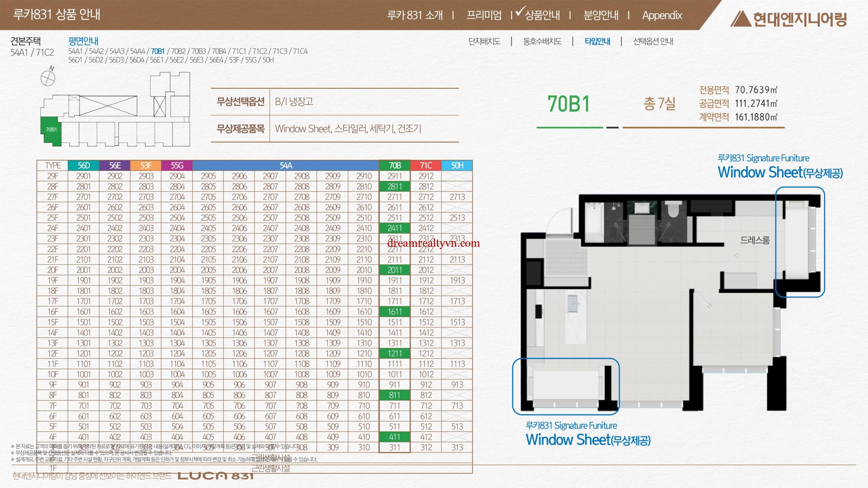Open the 56D1 floor plan link
868x488 pixels.
pyautogui.click(x=76, y=60)
